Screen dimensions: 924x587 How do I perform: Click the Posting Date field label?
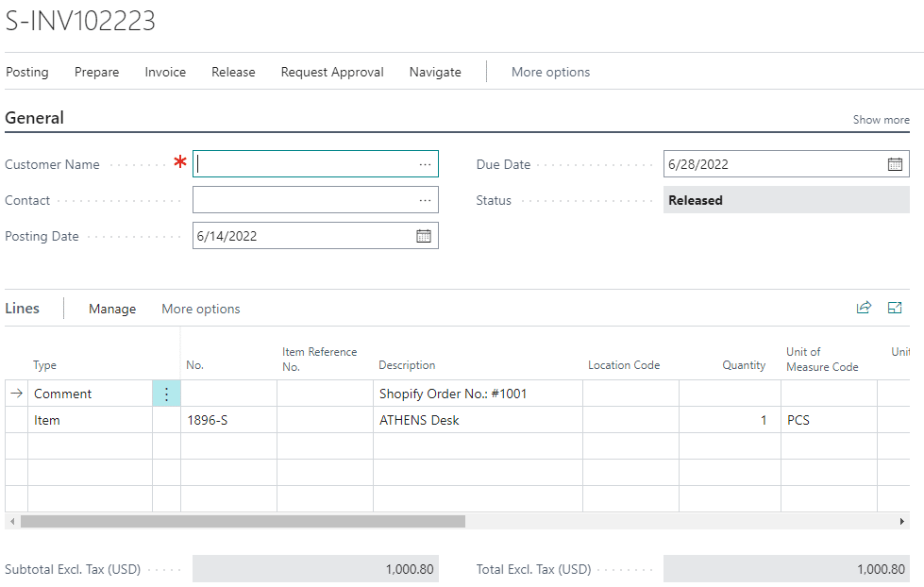pyautogui.click(x=42, y=236)
